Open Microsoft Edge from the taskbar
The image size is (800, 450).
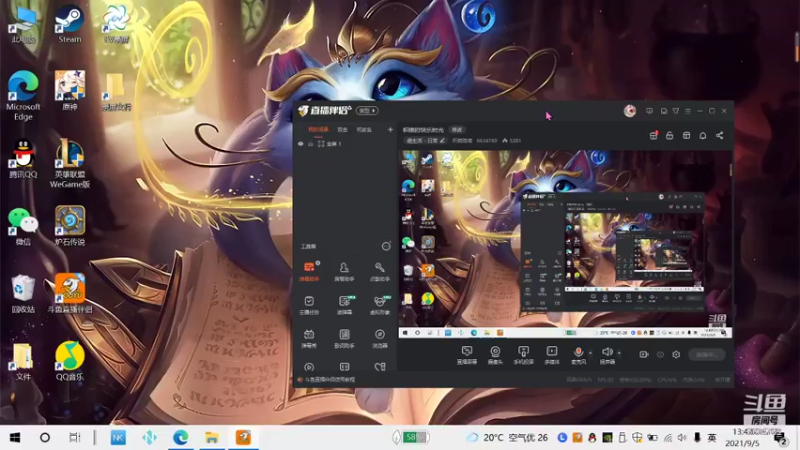(x=181, y=437)
